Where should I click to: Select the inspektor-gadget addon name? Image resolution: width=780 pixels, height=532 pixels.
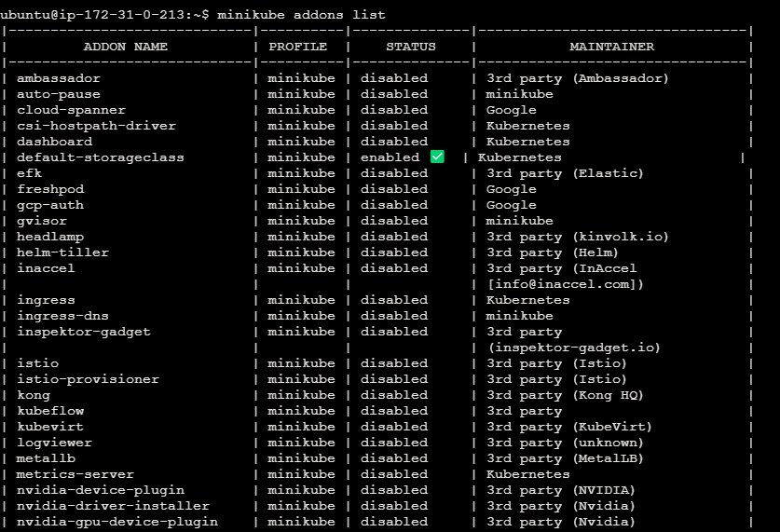[x=84, y=332]
